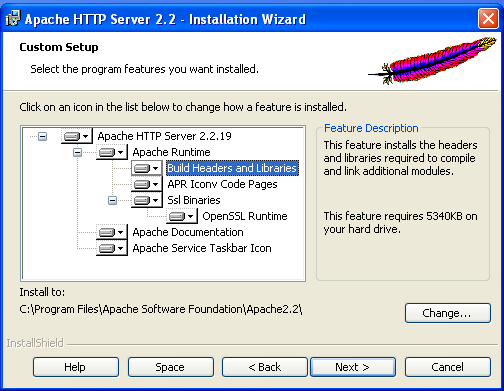The image size is (504, 391).
Task: Proceed with the Next > button
Action: (353, 367)
